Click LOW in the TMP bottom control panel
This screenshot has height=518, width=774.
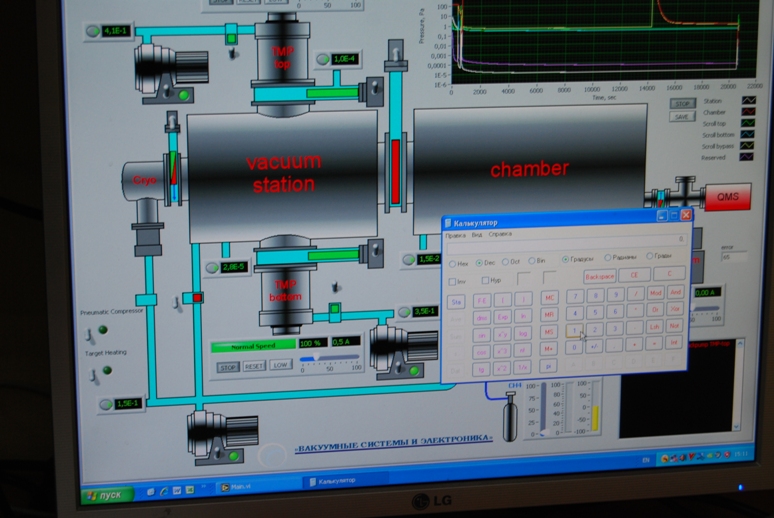280,365
